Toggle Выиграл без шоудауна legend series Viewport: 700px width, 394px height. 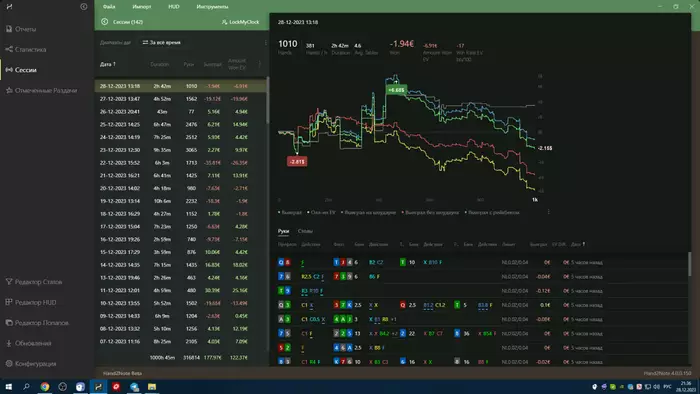(430, 213)
